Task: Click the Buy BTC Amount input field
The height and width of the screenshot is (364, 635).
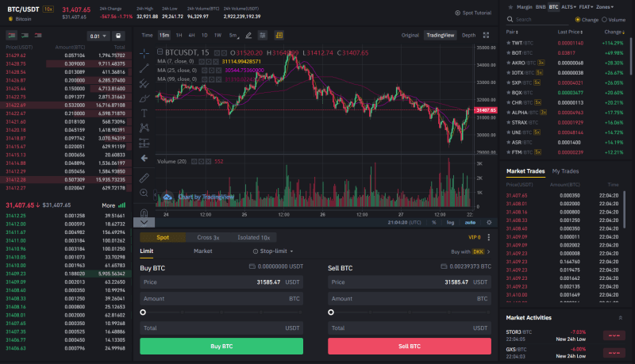Action: click(221, 299)
